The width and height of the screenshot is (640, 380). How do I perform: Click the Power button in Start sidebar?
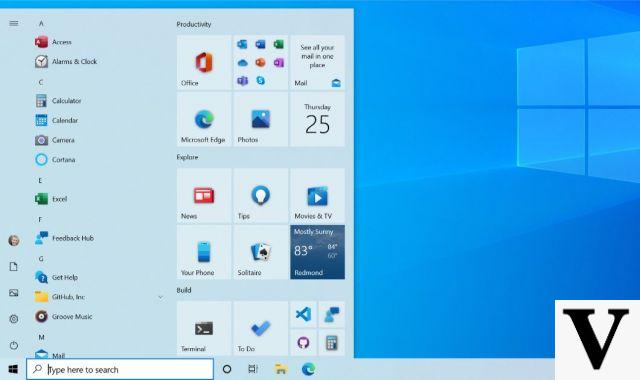(x=13, y=345)
